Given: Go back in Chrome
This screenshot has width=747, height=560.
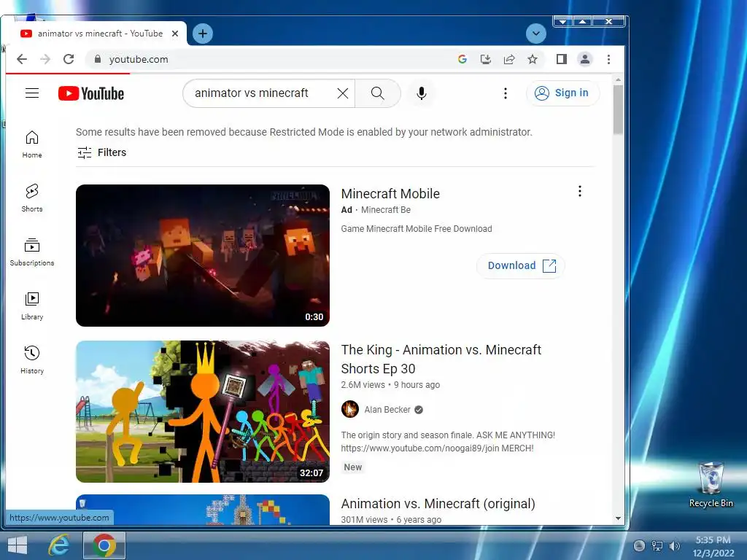Looking at the screenshot, I should [22, 59].
